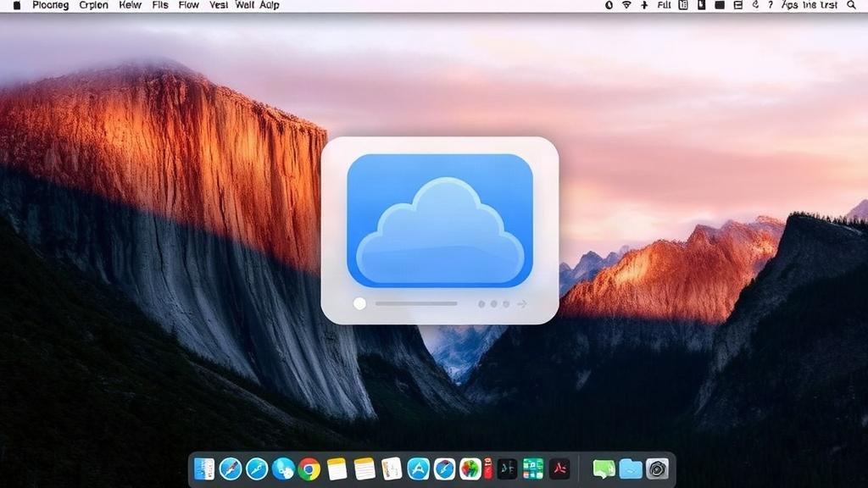Screen dimensions: 868x488
Task: Click the right arrow in the cloud panel
Action: pos(521,304)
